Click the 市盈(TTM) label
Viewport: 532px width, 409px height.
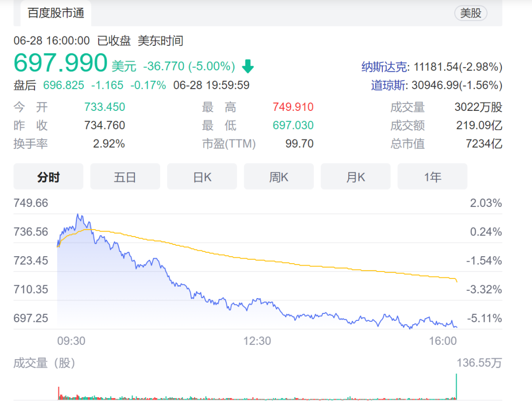(229, 143)
